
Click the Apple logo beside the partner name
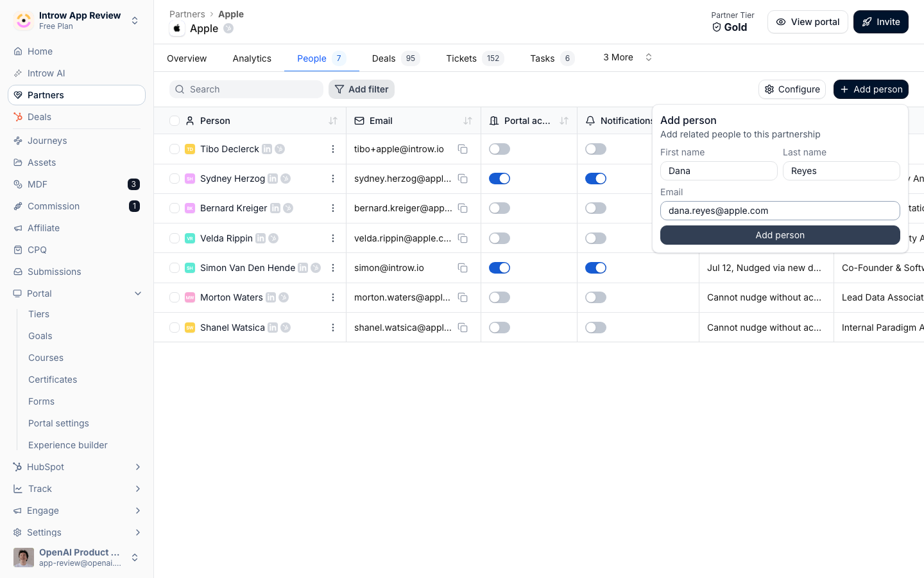[x=177, y=28]
